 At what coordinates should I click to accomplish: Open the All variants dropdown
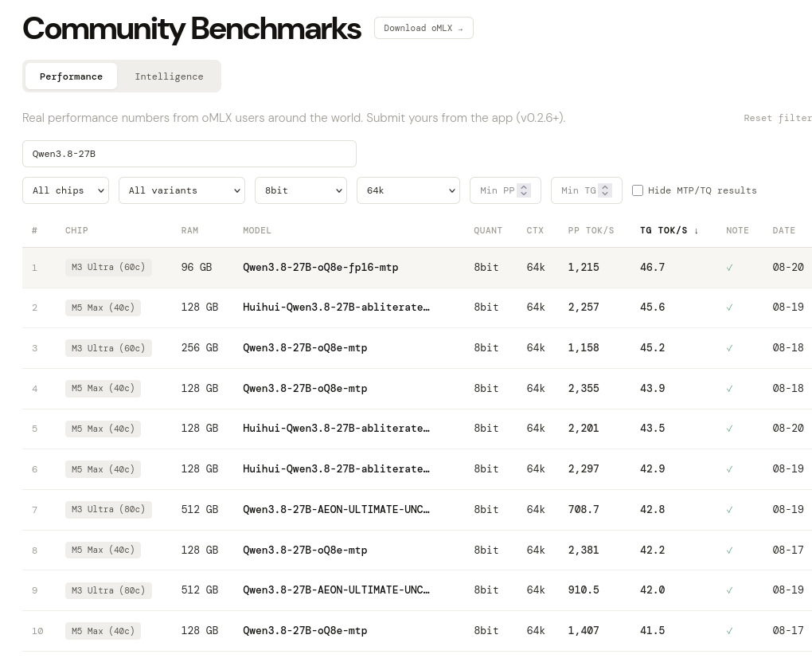pos(182,190)
